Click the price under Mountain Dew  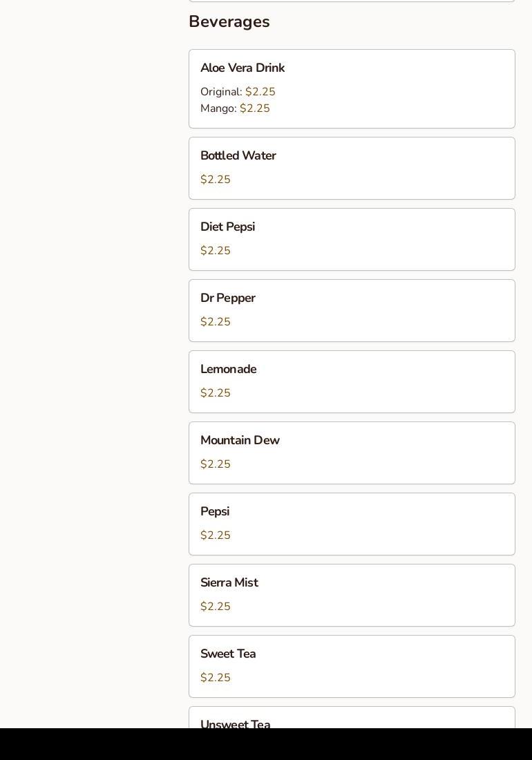216,464
